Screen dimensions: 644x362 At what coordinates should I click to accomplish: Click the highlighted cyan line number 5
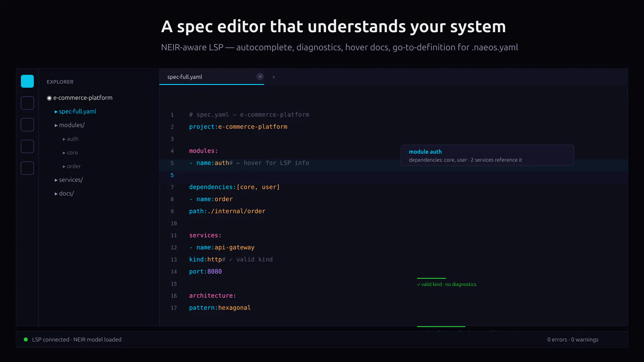click(172, 175)
